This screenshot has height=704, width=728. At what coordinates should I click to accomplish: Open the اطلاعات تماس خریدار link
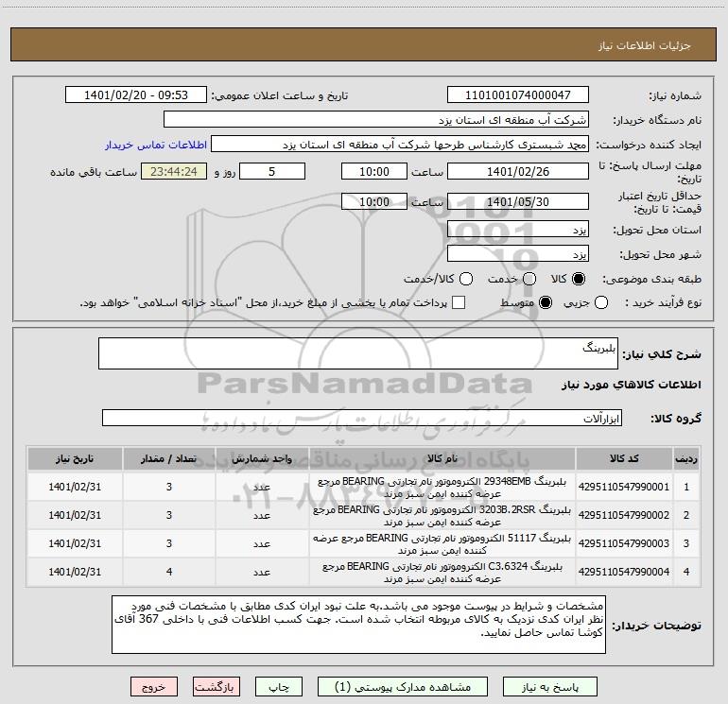click(156, 145)
